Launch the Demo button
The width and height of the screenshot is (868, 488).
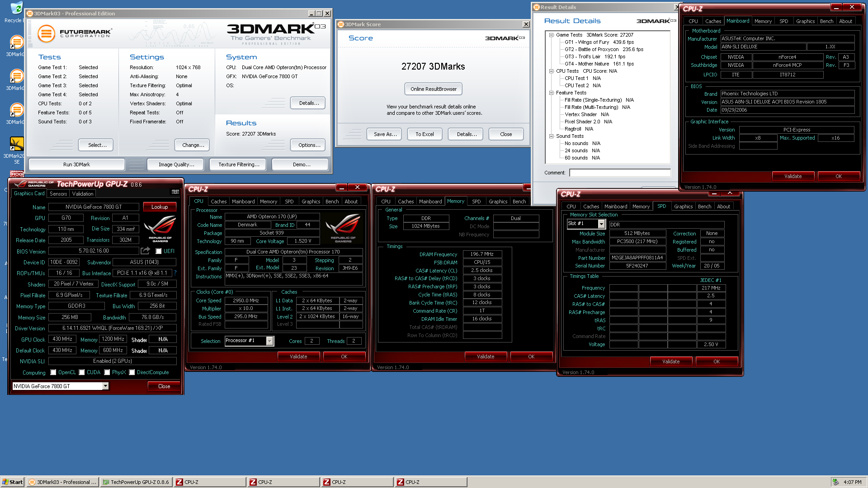point(301,164)
